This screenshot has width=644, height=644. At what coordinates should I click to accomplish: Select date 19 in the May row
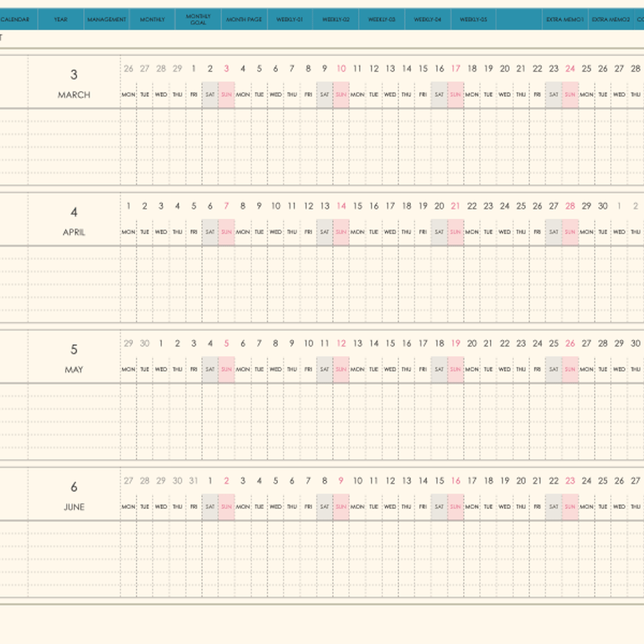click(456, 344)
